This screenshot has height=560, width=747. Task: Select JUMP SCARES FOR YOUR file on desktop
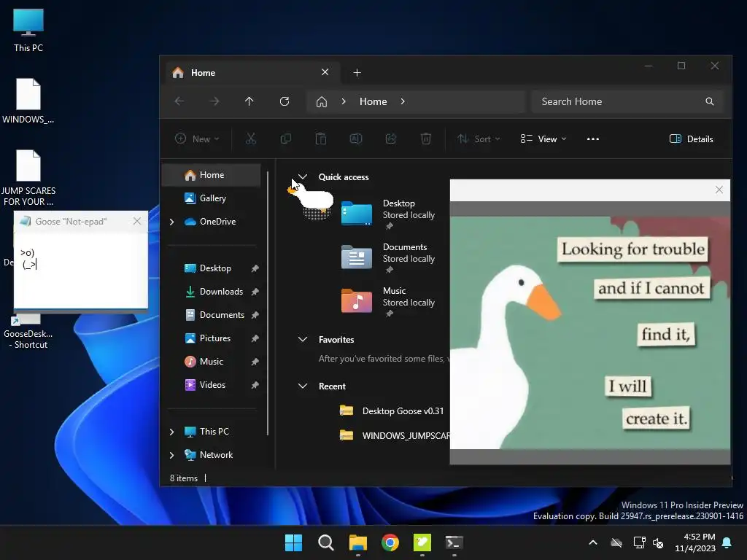tap(28, 178)
